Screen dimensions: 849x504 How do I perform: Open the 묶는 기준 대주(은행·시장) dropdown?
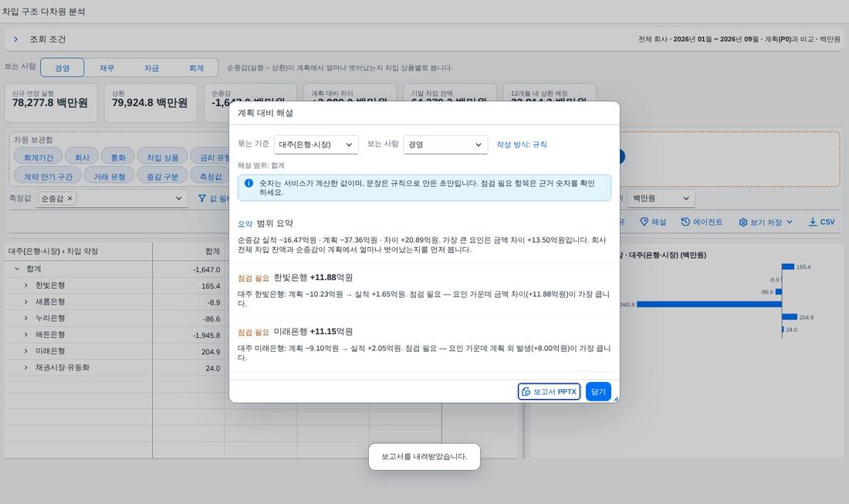tap(316, 144)
